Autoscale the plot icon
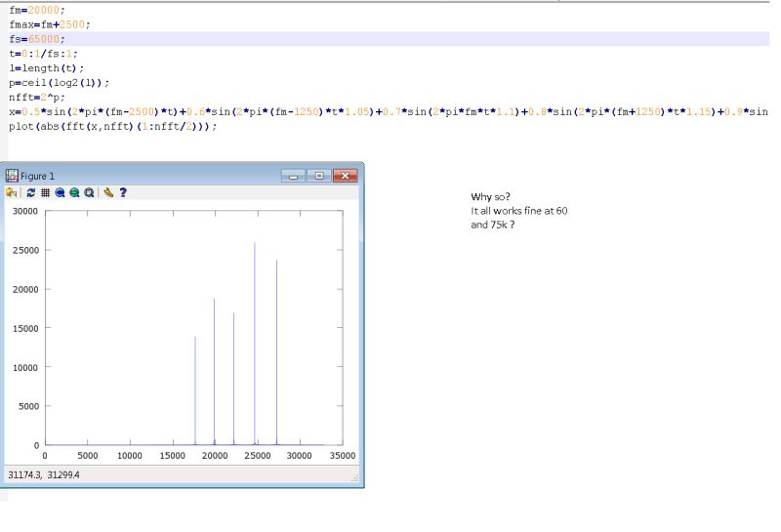 [89, 192]
